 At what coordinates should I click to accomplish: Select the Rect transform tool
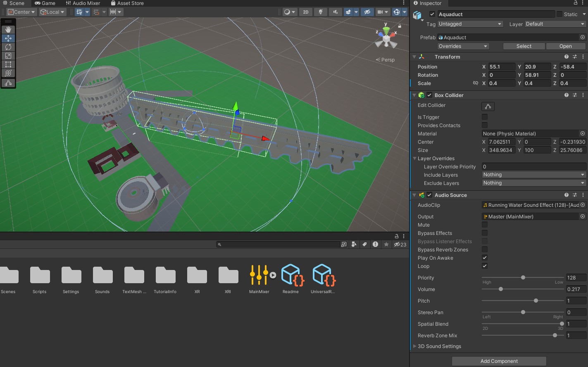pos(8,64)
